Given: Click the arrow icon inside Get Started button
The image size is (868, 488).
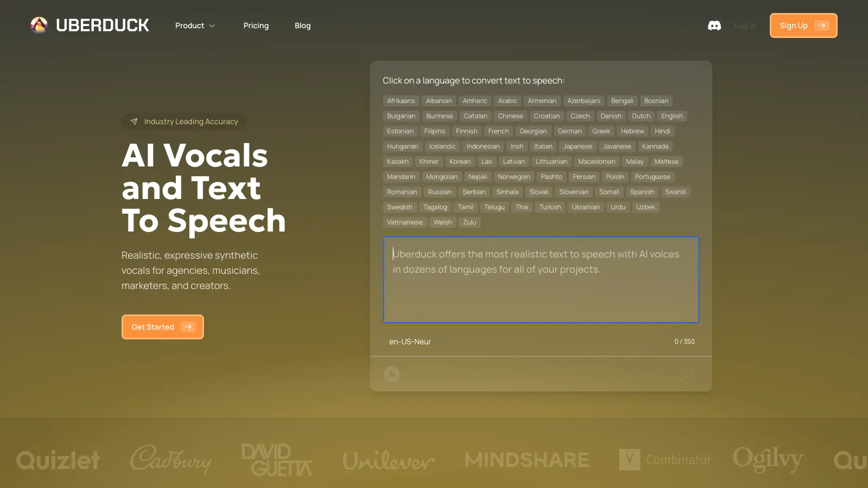Looking at the screenshot, I should [x=189, y=327].
